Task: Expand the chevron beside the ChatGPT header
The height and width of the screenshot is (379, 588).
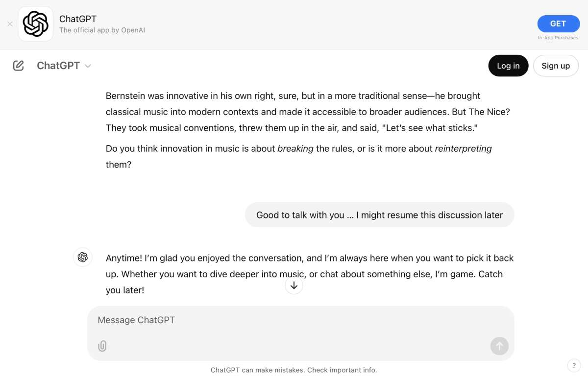Action: point(88,66)
